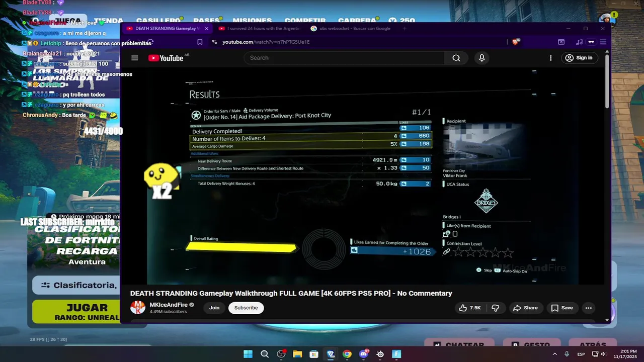Bookmark this page in the browser
The height and width of the screenshot is (362, 644).
[200, 42]
